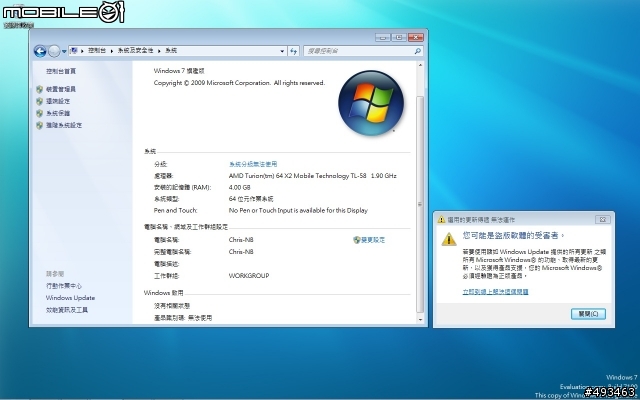Refresh the System page with refresh button
Screen dimensions: 640x400
(293, 51)
